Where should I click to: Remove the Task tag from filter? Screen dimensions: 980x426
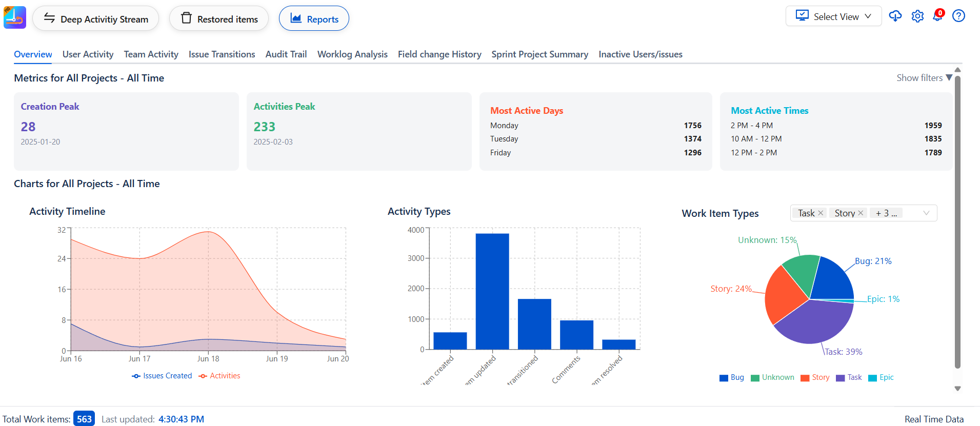pyautogui.click(x=821, y=213)
